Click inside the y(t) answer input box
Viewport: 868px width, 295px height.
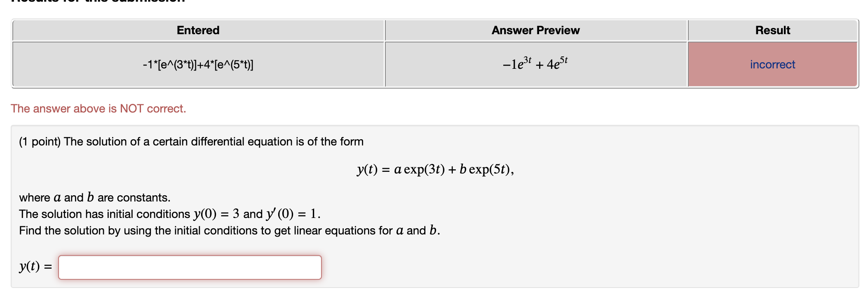190,267
